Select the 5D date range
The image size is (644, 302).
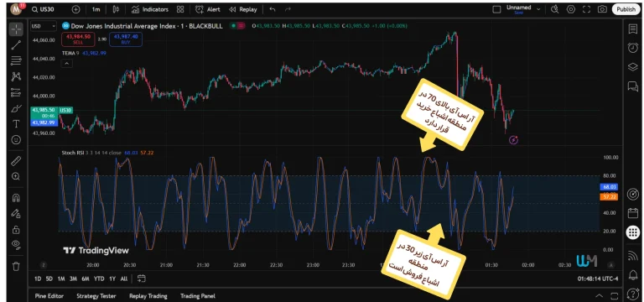tap(49, 279)
